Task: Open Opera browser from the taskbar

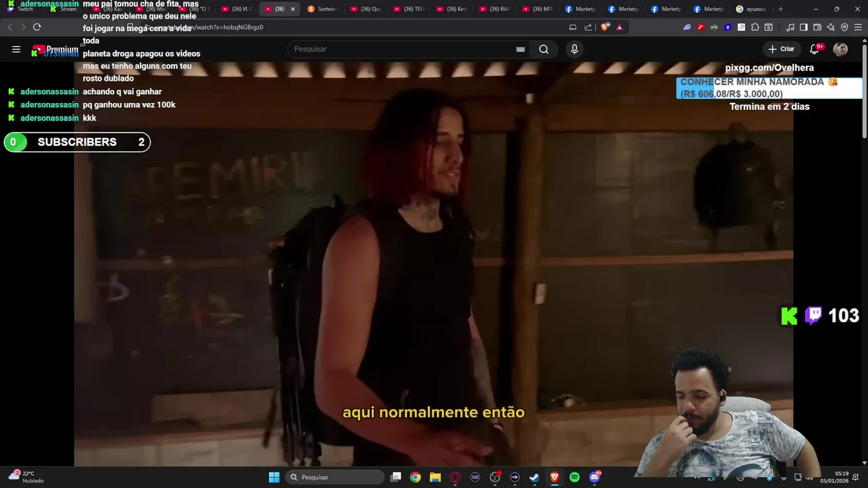Action: (455, 477)
